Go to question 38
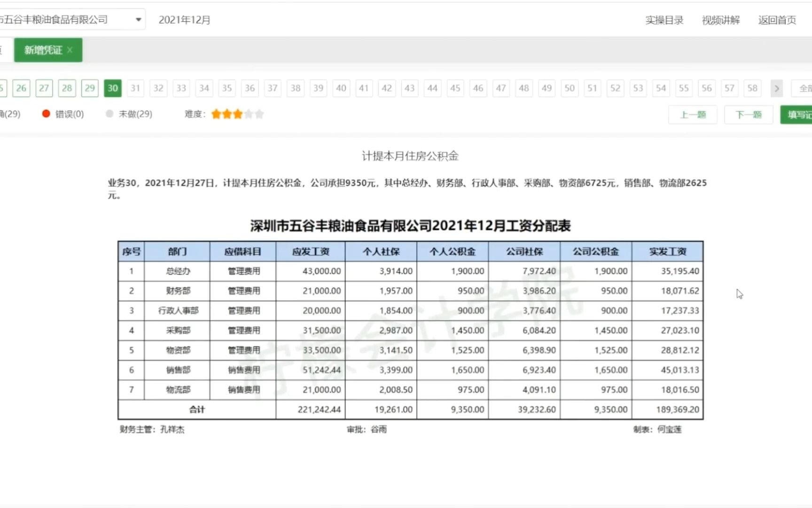Screen dimensions: 812x508 pos(296,88)
